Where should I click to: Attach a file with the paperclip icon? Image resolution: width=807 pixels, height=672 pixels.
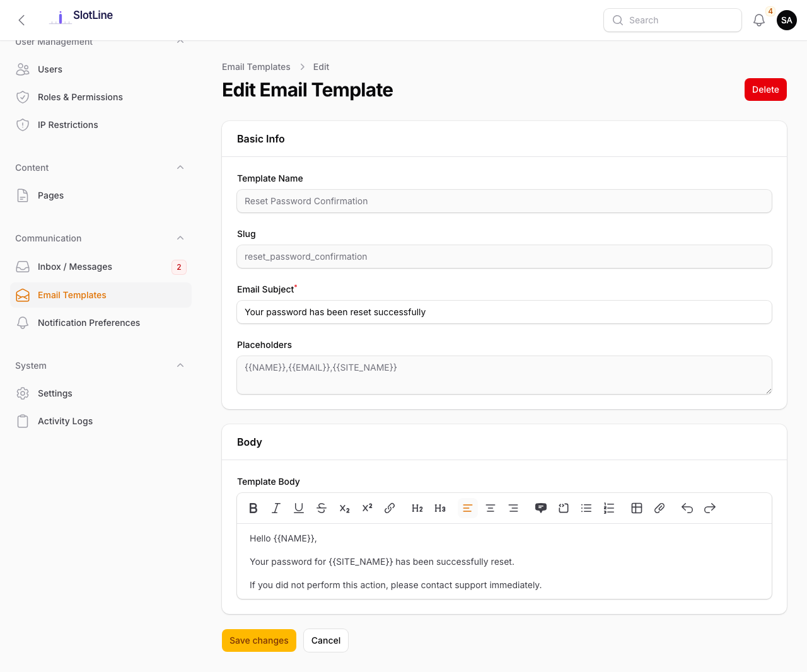point(659,508)
